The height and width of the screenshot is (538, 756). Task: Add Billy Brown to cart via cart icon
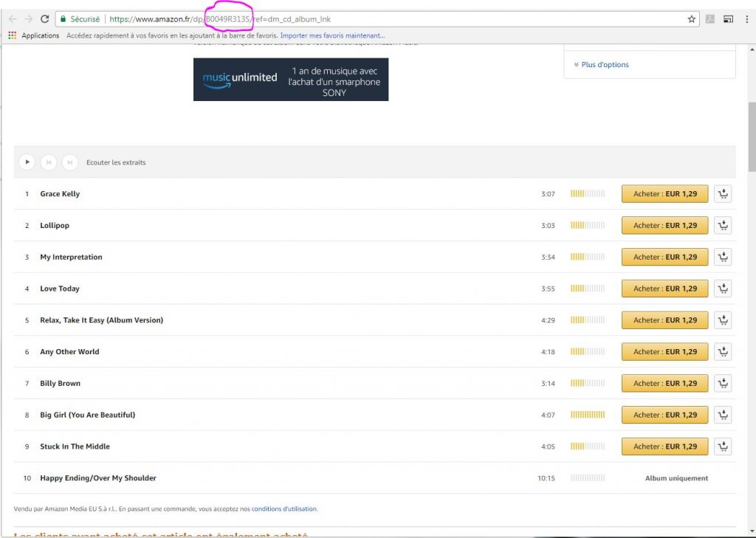723,384
